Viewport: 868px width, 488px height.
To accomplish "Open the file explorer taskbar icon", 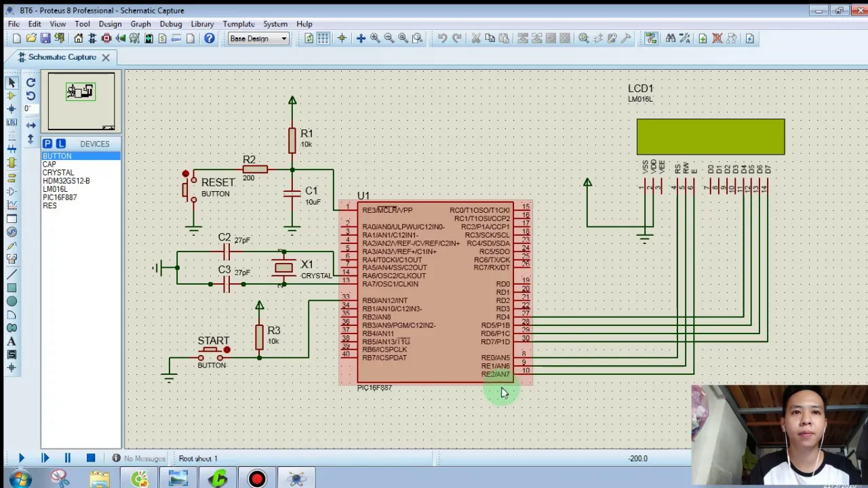I will 99,479.
